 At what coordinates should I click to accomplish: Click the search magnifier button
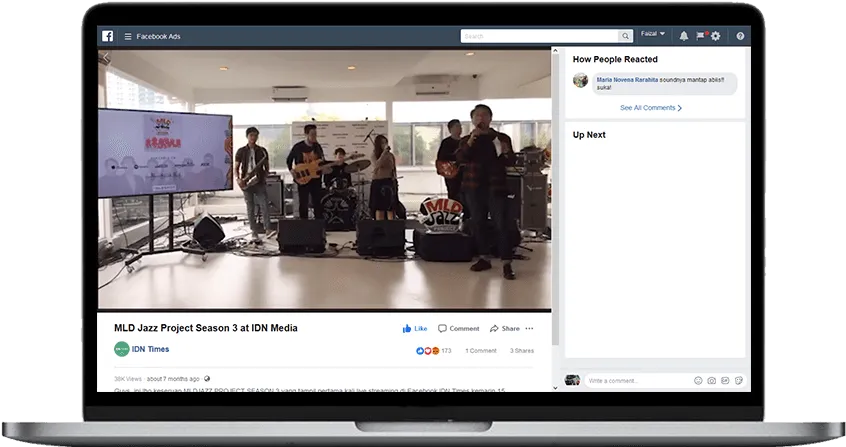click(x=625, y=36)
